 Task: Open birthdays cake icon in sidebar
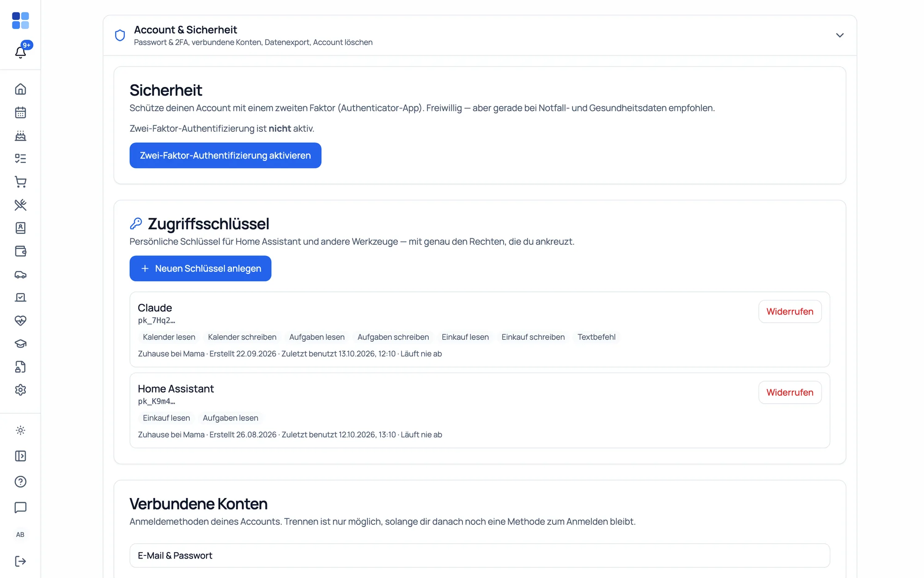tap(20, 135)
